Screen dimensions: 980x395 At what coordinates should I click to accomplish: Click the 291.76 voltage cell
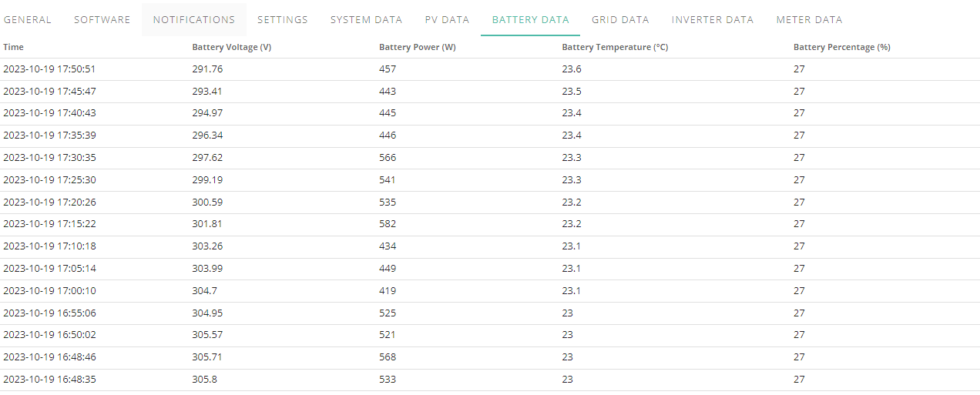tap(207, 69)
